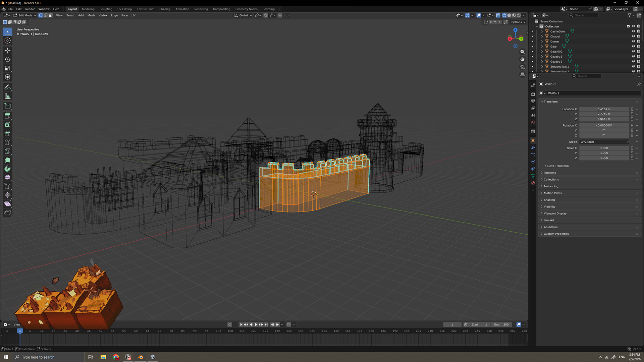Image resolution: width=644 pixels, height=362 pixels.
Task: Switch to the Sculpting workspace tab
Action: click(x=106, y=9)
